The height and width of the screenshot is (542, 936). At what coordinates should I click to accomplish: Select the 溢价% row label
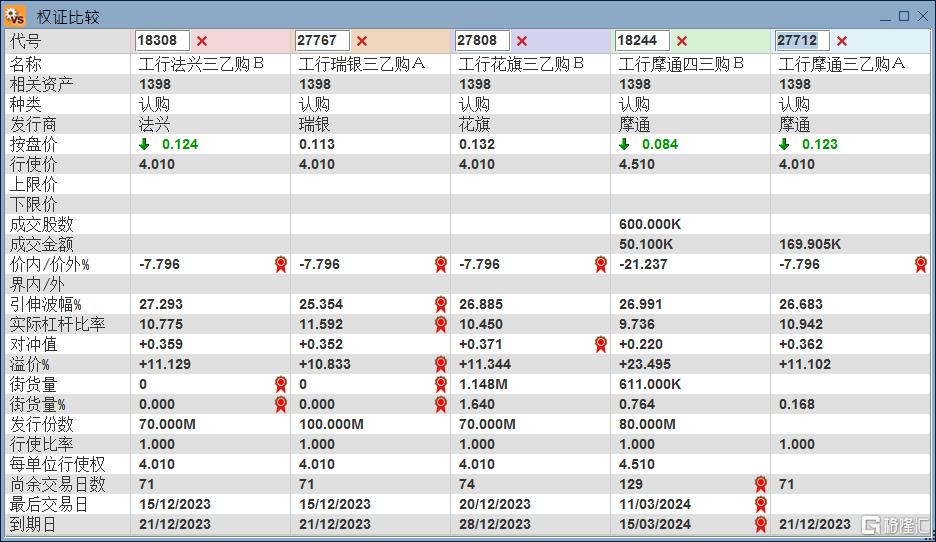[x=30, y=364]
